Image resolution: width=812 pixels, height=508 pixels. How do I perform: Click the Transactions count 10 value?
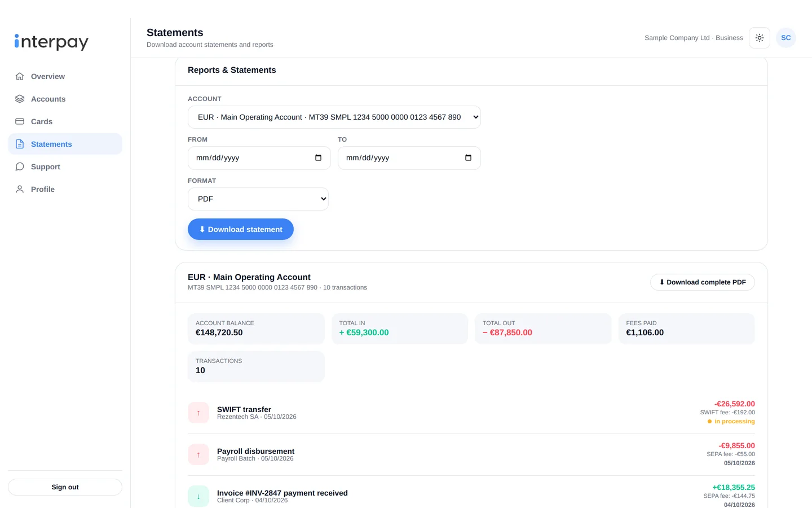[200, 370]
